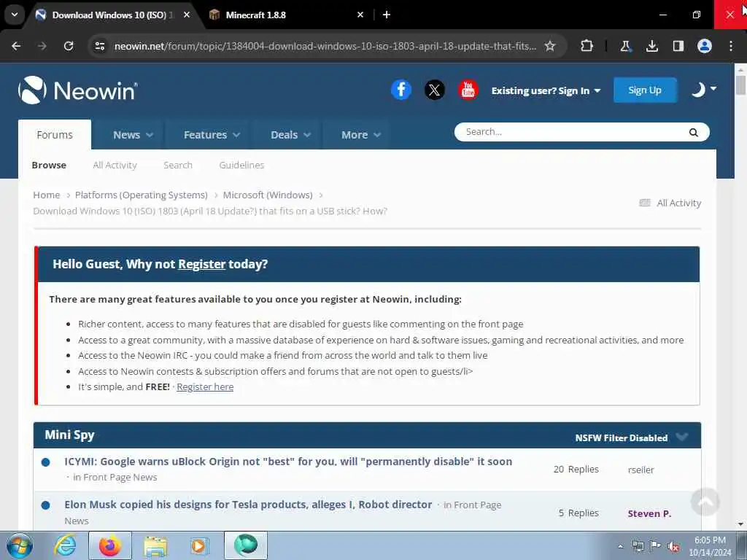This screenshot has width=747, height=560.
Task: View site information icon in address bar
Action: pyautogui.click(x=99, y=46)
